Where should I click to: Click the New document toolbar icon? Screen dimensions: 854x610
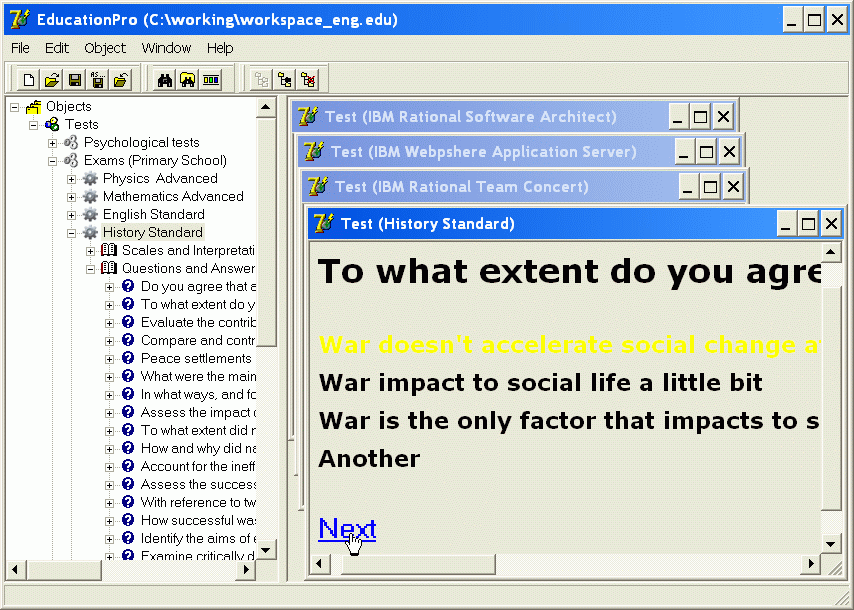[29, 80]
